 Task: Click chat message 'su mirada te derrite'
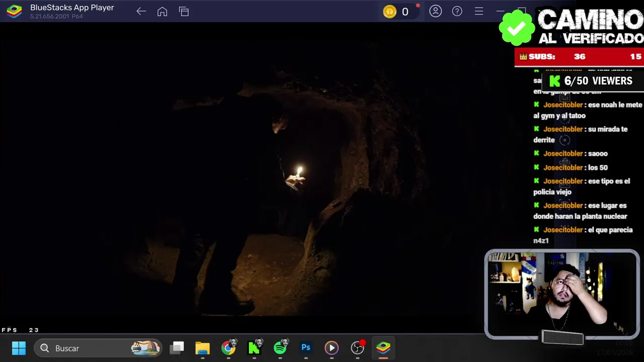[x=581, y=134]
